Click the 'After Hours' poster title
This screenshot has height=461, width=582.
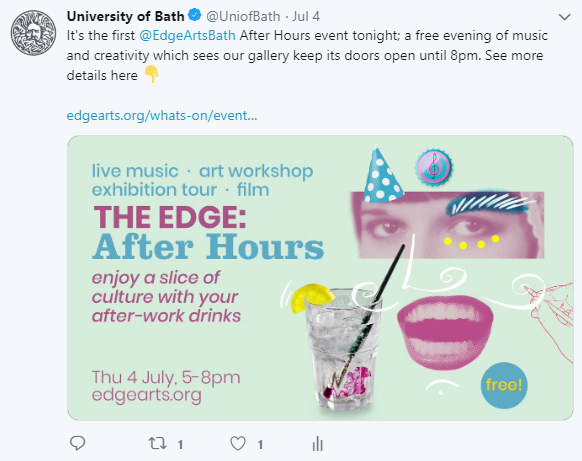click(x=208, y=246)
